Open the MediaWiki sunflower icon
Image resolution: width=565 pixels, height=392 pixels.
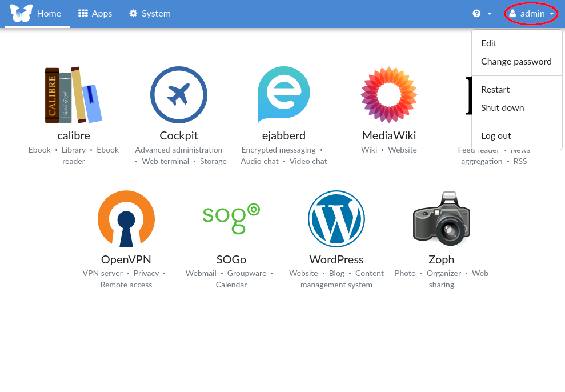tap(388, 95)
